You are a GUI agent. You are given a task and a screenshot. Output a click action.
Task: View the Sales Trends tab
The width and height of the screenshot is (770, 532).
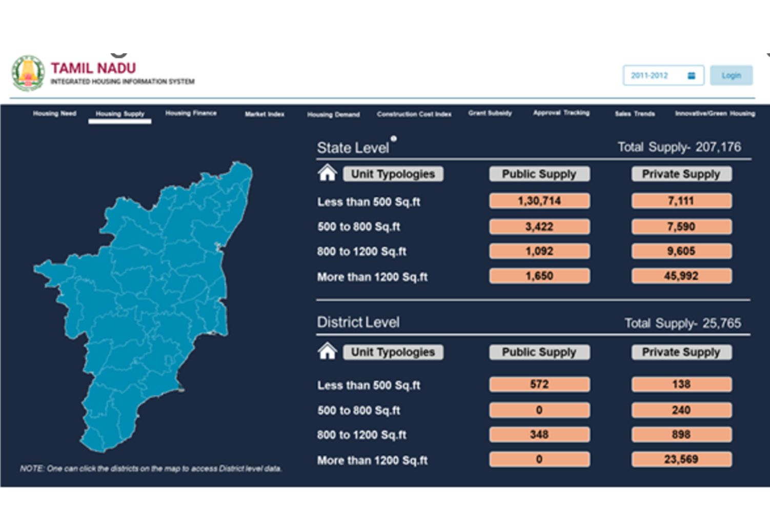point(635,114)
